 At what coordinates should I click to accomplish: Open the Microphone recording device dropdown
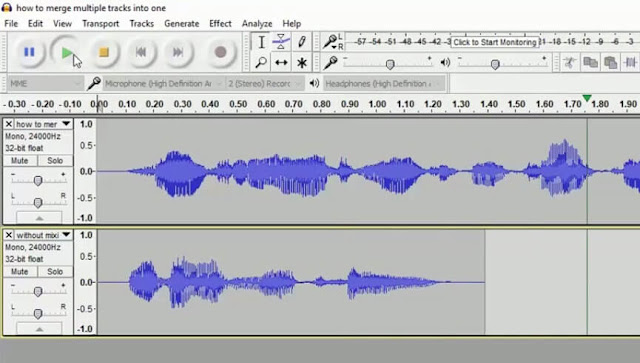tap(163, 84)
